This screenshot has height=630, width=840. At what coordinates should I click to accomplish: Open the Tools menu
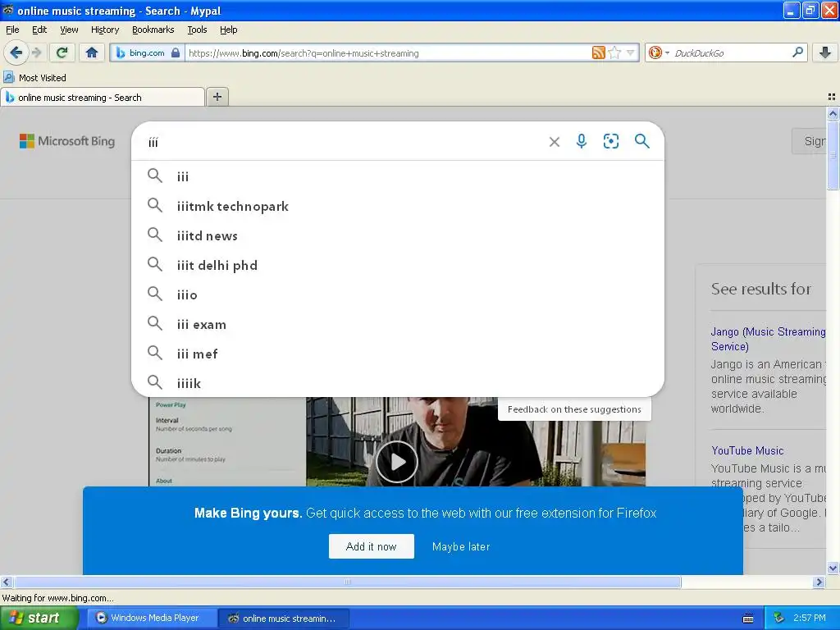(x=197, y=30)
